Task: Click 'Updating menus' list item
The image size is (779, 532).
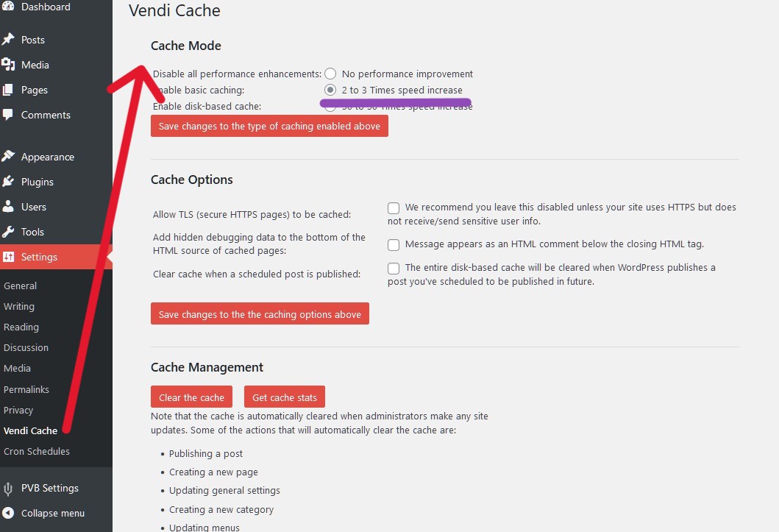Action: (204, 527)
